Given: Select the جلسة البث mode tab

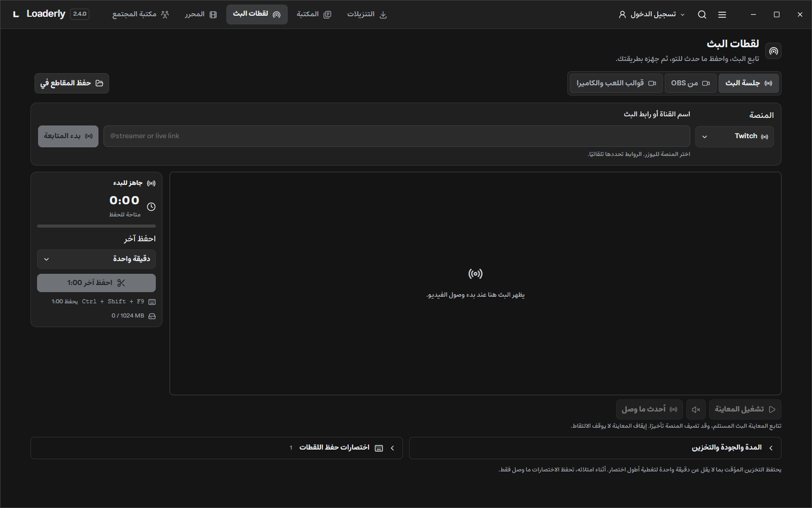Looking at the screenshot, I should tap(749, 83).
